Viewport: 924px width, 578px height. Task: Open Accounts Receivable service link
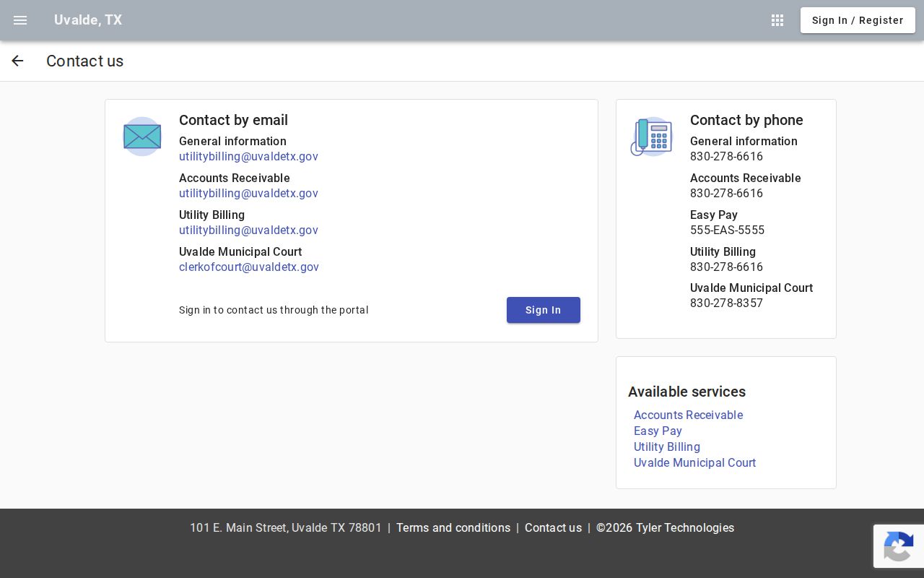click(688, 415)
